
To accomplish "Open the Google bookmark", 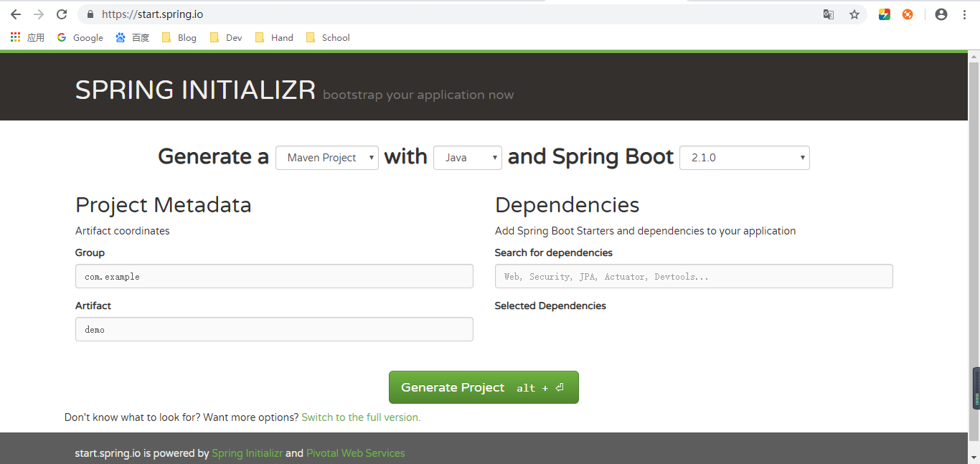I will pyautogui.click(x=80, y=37).
